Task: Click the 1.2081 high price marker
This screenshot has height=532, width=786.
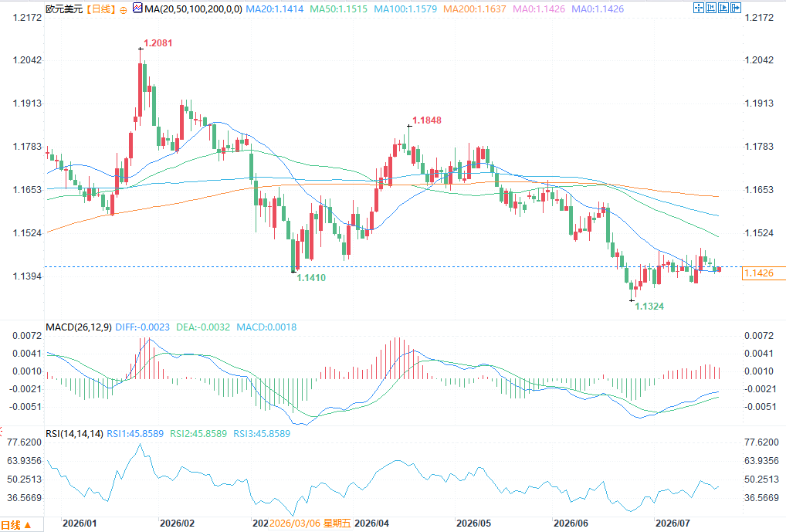Action: [x=158, y=43]
